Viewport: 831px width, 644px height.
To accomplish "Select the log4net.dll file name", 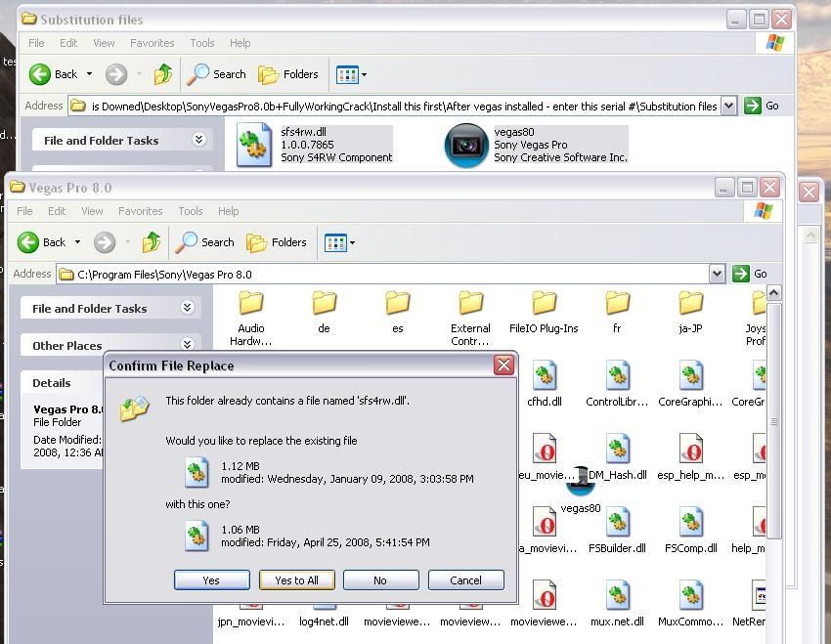I will (x=324, y=622).
